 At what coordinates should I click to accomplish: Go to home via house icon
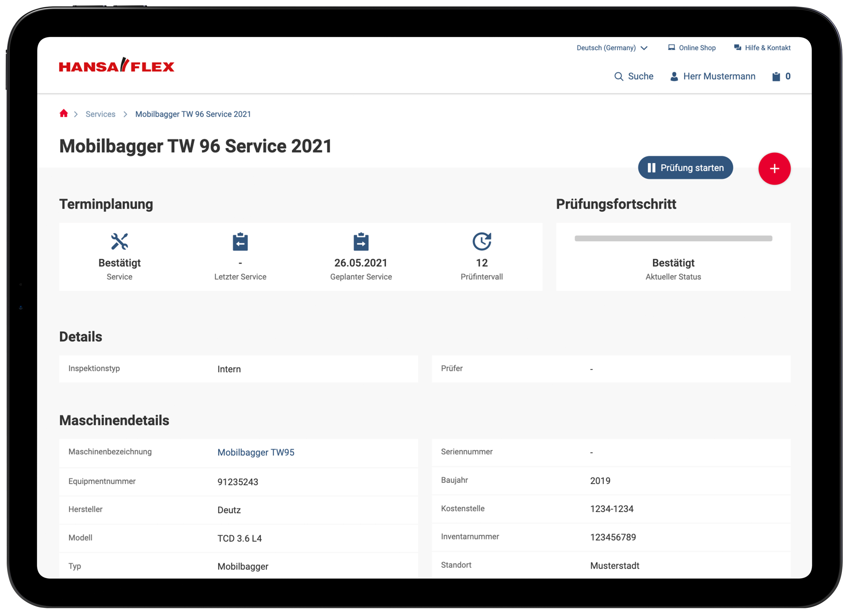click(x=64, y=114)
